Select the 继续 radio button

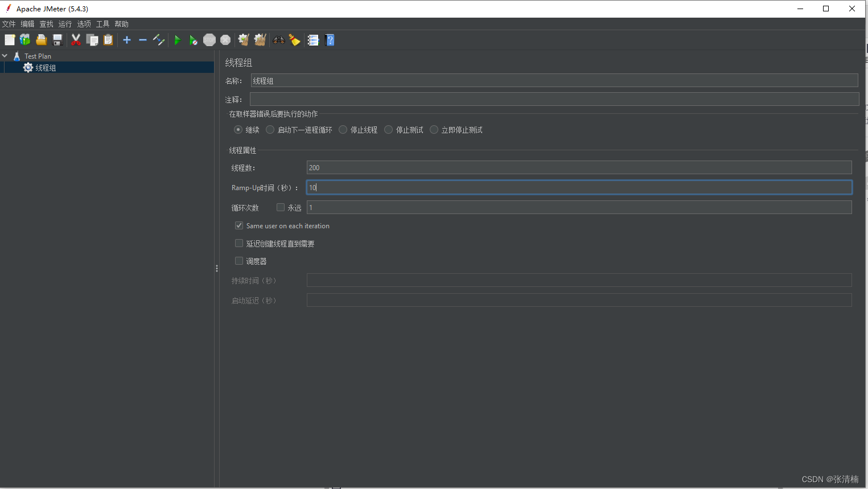[x=238, y=130]
